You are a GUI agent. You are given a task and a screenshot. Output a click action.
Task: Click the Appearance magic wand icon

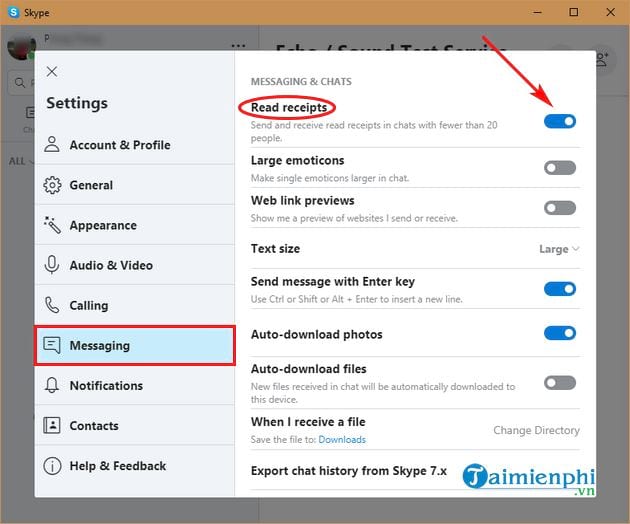pyautogui.click(x=52, y=225)
